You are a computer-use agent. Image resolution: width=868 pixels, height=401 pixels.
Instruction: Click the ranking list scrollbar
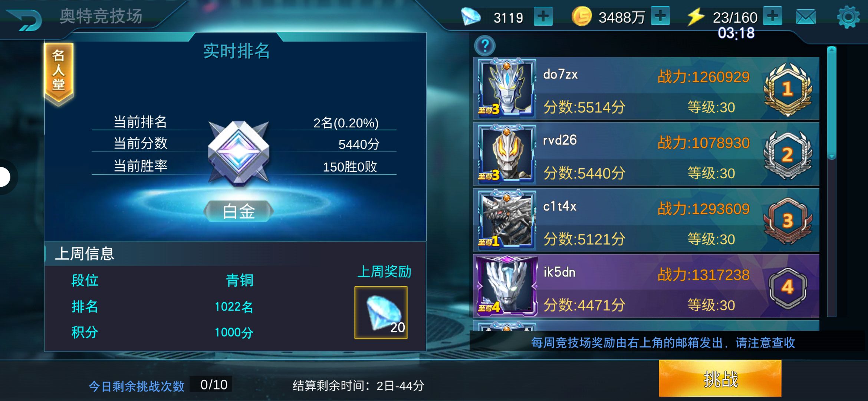[832, 181]
